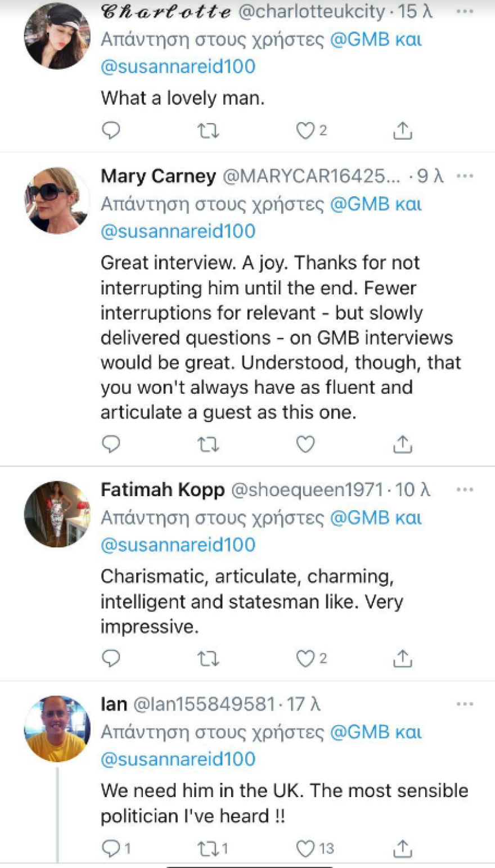Open Ian's profile from avatar
The image size is (495, 868).
(57, 728)
